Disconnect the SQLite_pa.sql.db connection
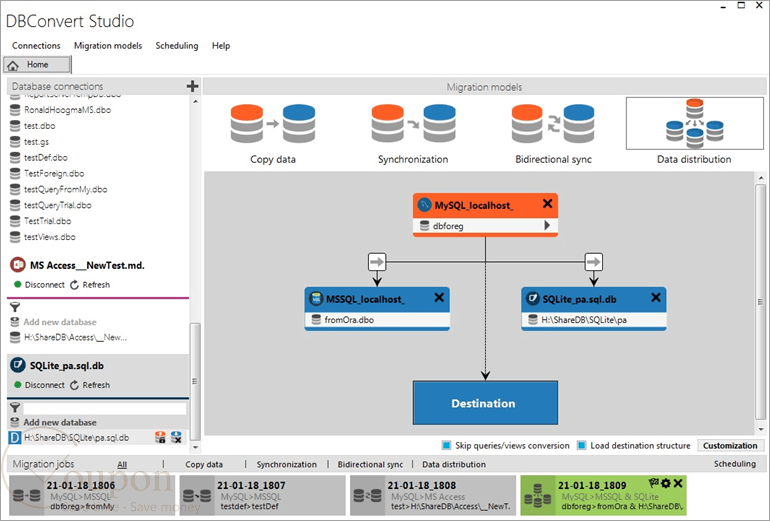The image size is (770, 521). tap(39, 385)
